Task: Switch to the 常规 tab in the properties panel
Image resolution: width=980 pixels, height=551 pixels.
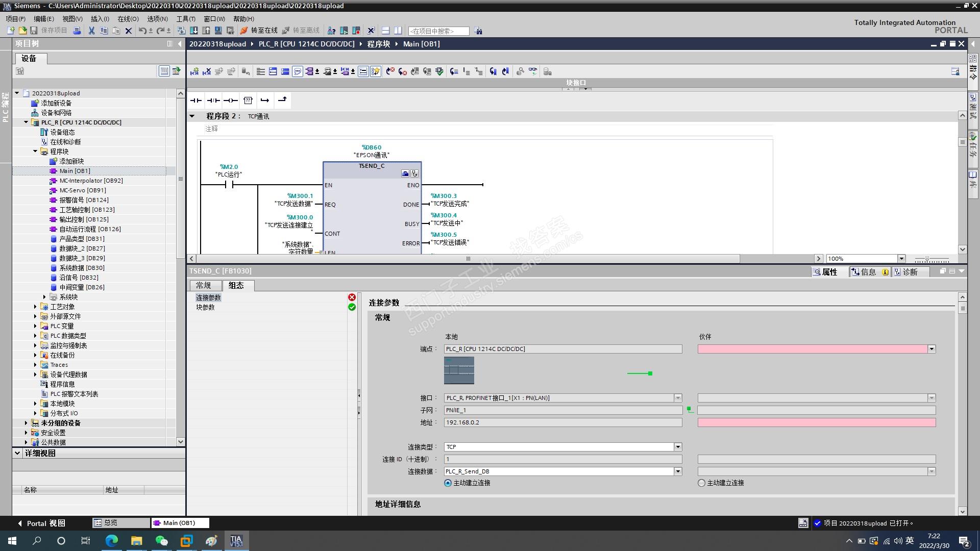Action: [x=203, y=286]
